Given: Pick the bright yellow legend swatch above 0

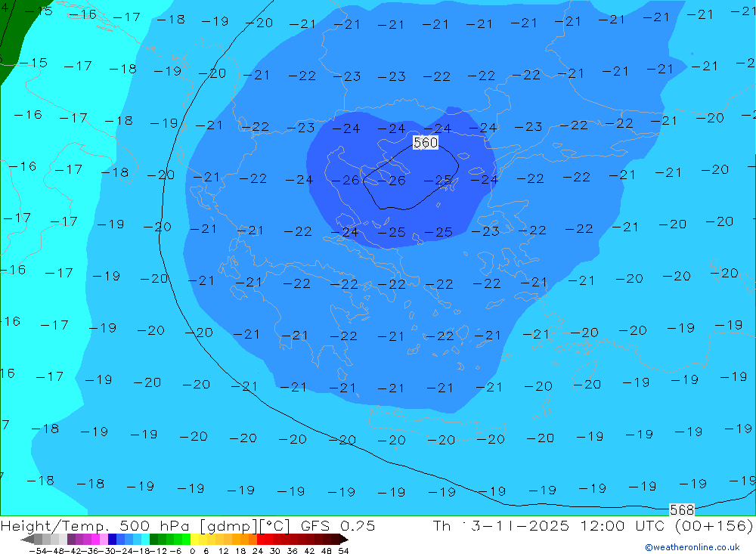Looking at the screenshot, I should [195, 540].
